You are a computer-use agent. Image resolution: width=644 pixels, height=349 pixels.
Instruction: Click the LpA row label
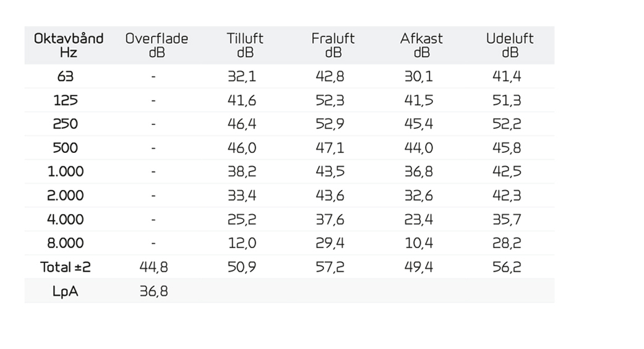66,291
